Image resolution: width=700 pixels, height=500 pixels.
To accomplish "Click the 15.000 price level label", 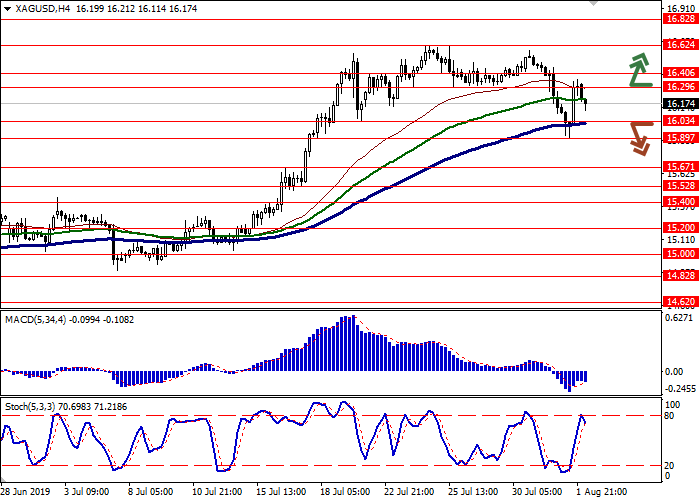I will tap(679, 254).
